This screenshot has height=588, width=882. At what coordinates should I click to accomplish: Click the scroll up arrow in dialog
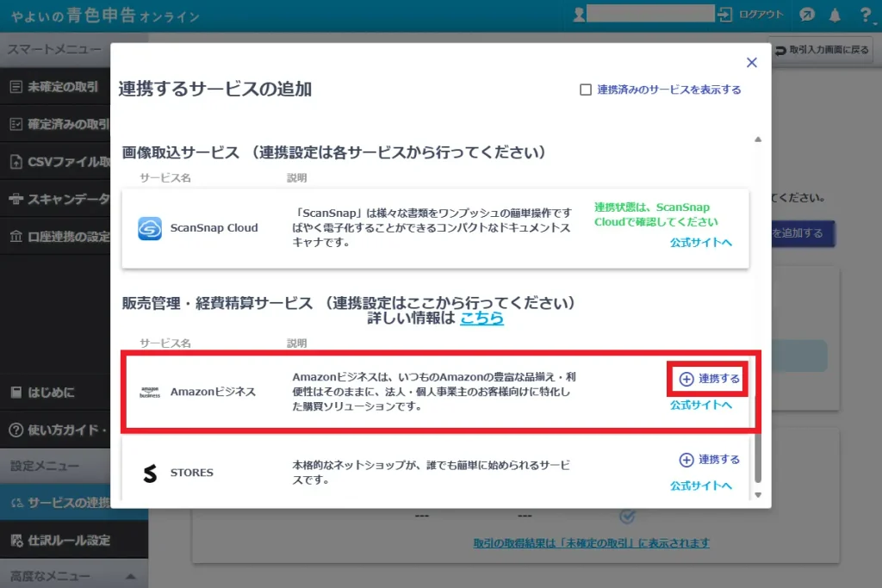pos(758,139)
